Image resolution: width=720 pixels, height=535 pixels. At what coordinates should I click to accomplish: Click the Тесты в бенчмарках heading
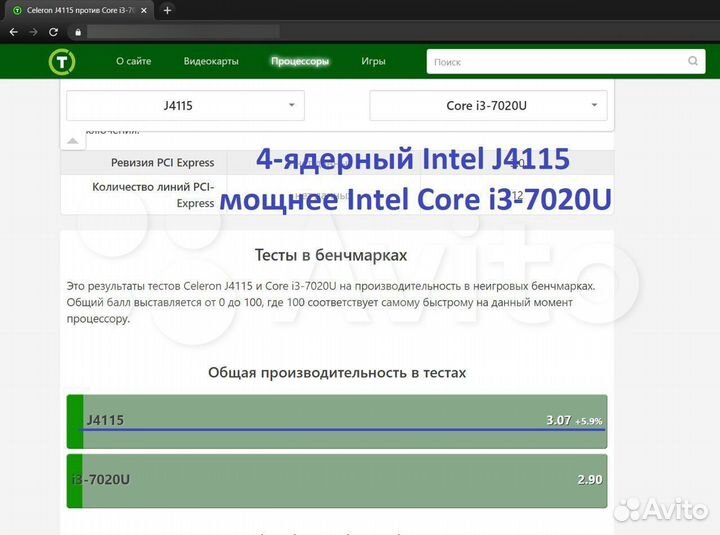331,255
